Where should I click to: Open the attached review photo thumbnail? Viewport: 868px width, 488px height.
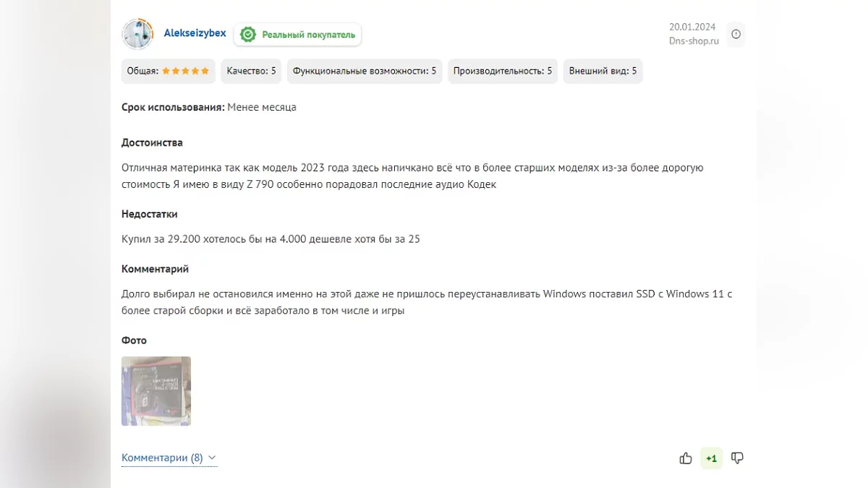156,390
